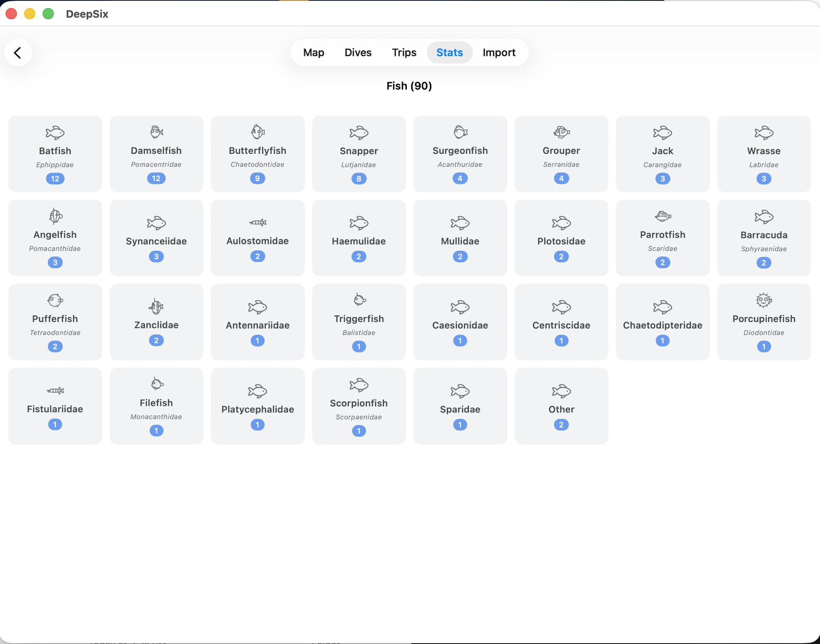The height and width of the screenshot is (644, 820).
Task: Open the Barracuda Sphyraenidae card
Action: click(x=764, y=238)
